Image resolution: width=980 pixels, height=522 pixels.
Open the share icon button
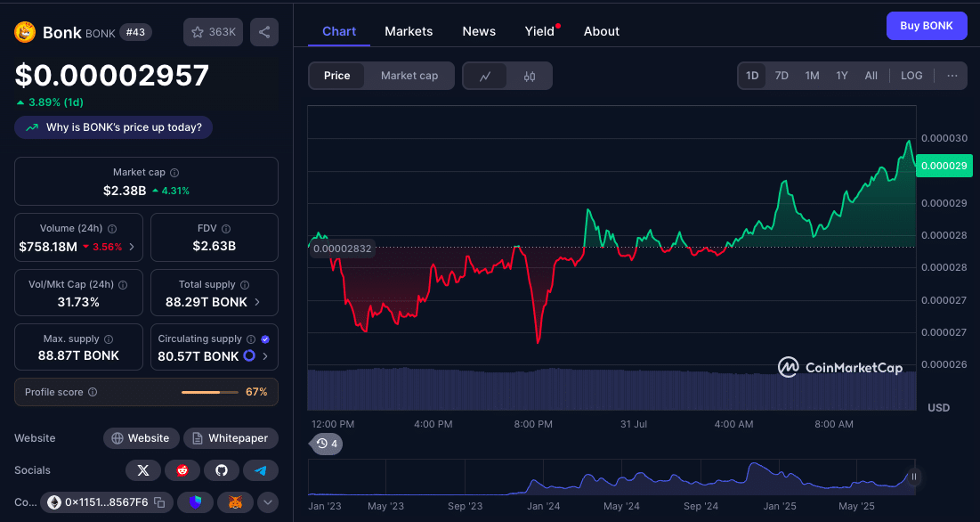pos(264,32)
